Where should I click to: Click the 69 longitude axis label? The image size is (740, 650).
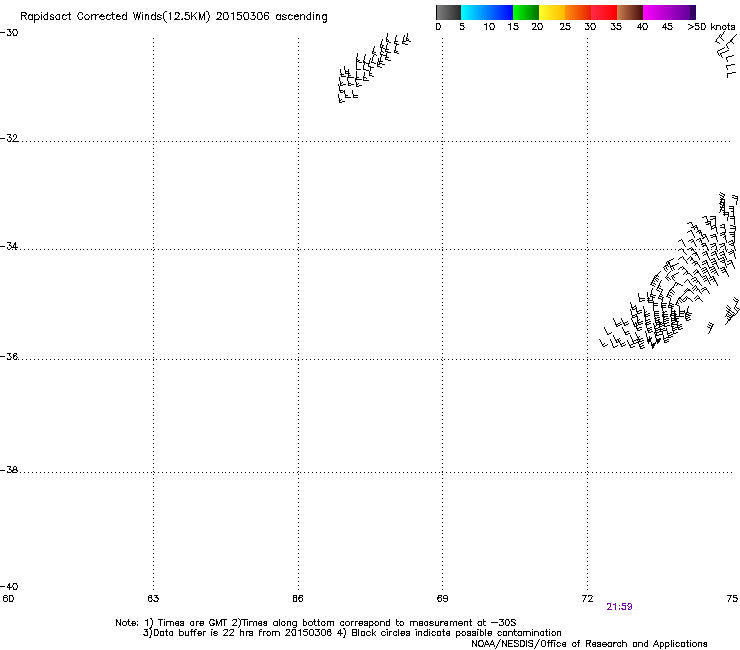(x=442, y=599)
